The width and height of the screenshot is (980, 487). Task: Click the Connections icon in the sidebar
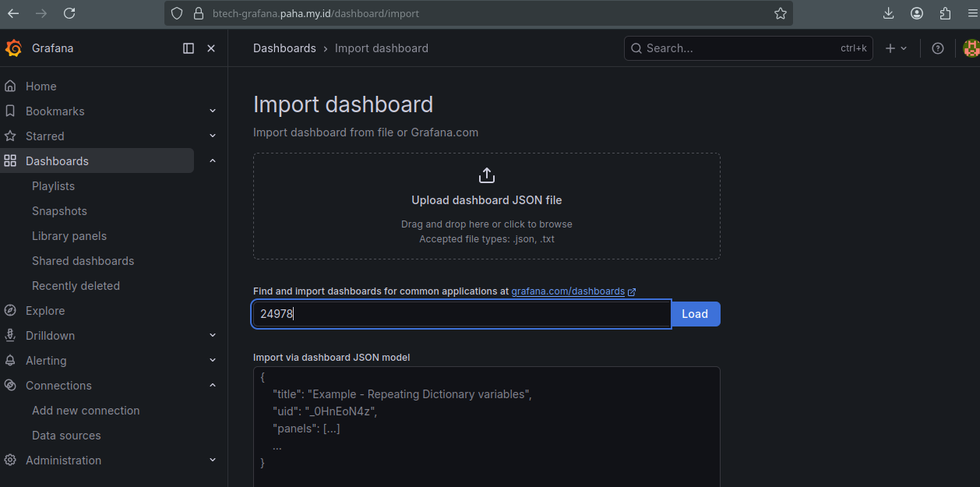tap(10, 386)
